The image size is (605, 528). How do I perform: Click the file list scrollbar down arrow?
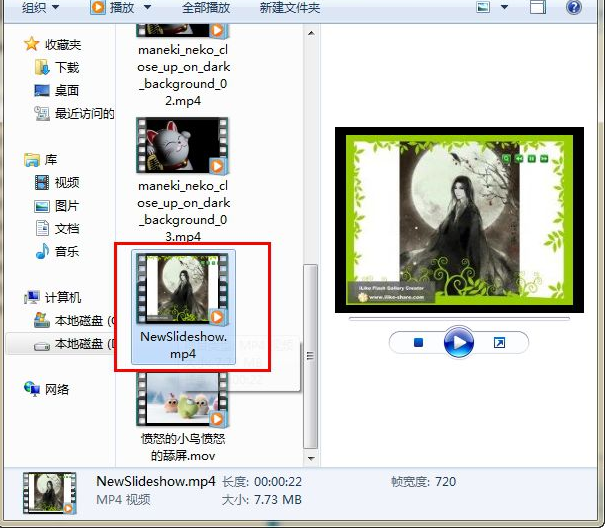coord(311,459)
